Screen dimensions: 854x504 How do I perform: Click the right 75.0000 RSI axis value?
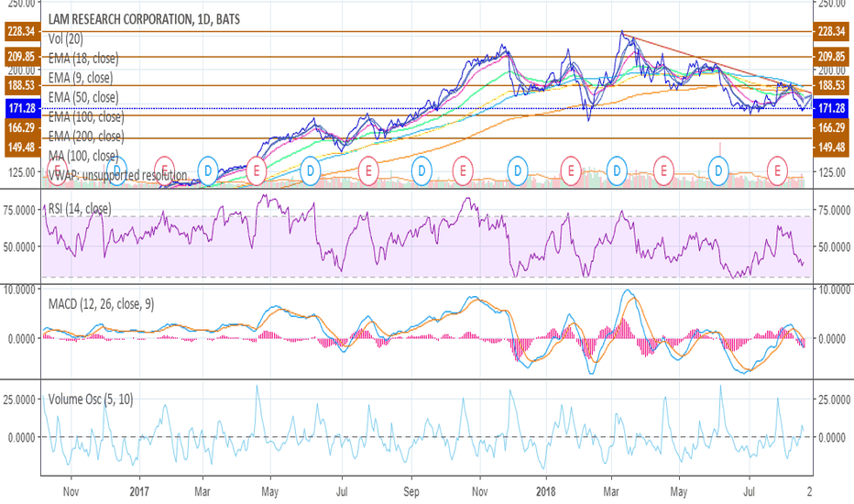click(x=835, y=211)
